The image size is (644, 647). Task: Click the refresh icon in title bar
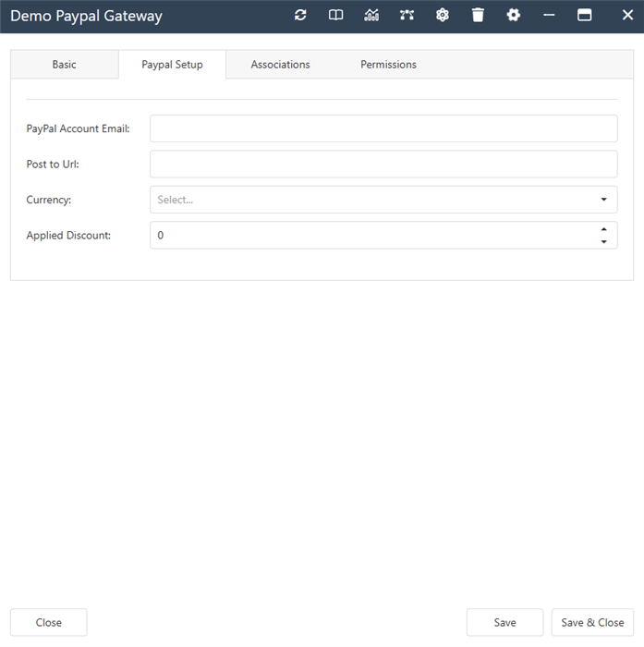tap(300, 16)
